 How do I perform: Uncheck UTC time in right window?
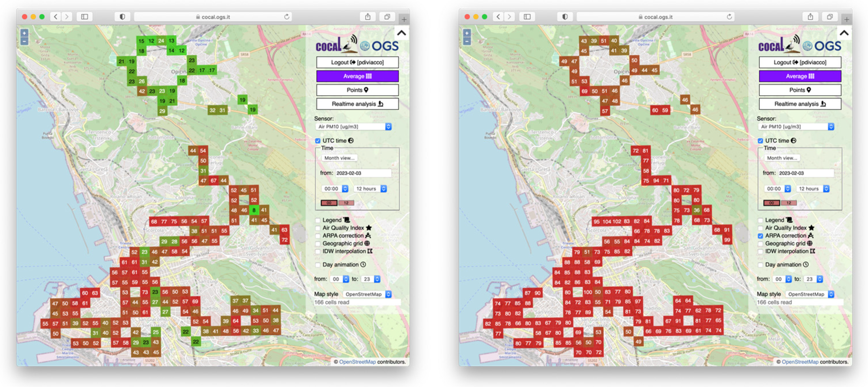click(x=760, y=141)
